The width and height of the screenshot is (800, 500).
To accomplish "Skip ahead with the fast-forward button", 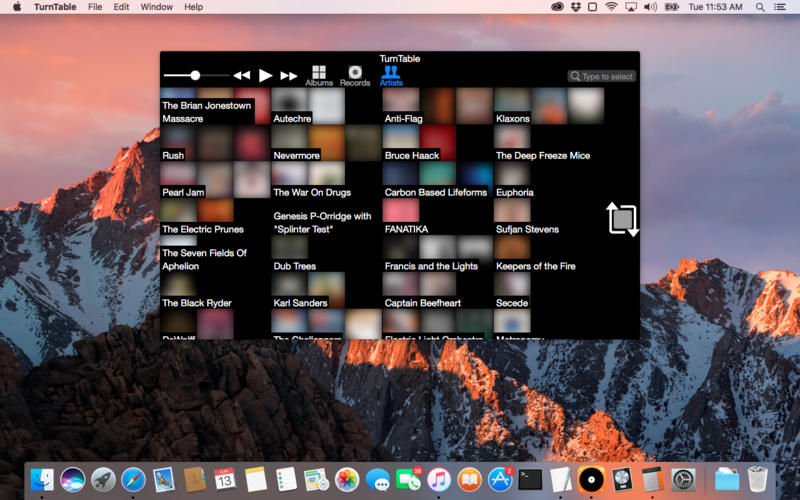I will [x=288, y=75].
